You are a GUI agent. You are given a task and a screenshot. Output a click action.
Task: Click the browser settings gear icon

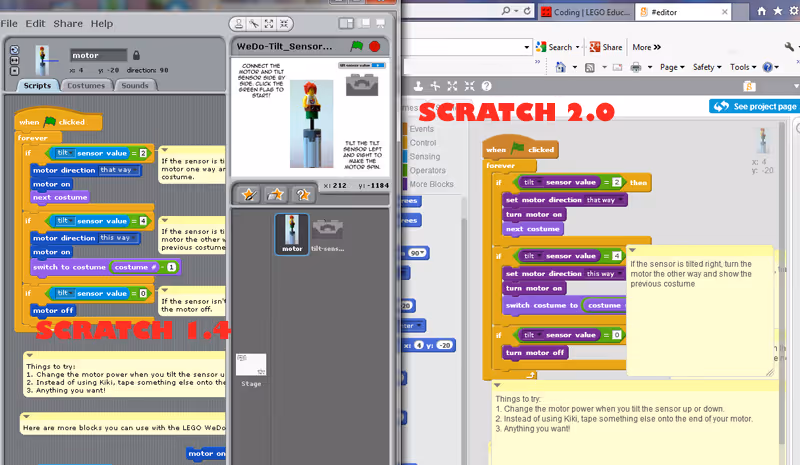pyautogui.click(x=794, y=11)
